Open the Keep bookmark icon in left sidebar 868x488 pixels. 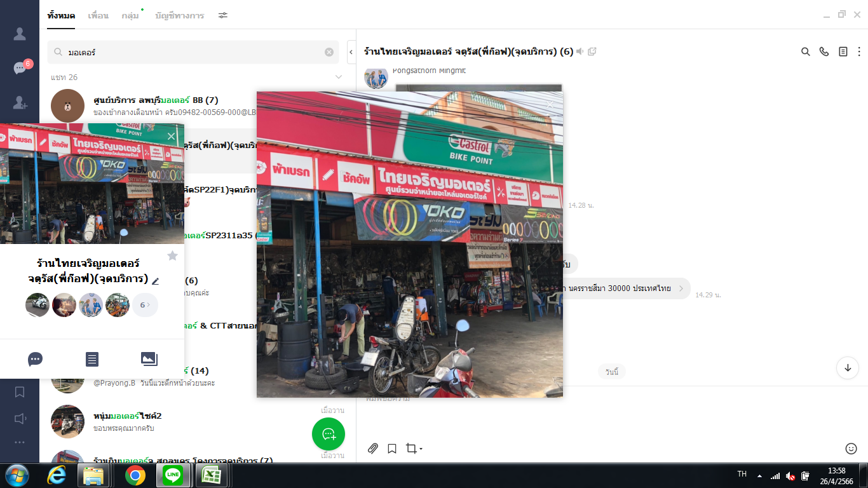pos(20,392)
